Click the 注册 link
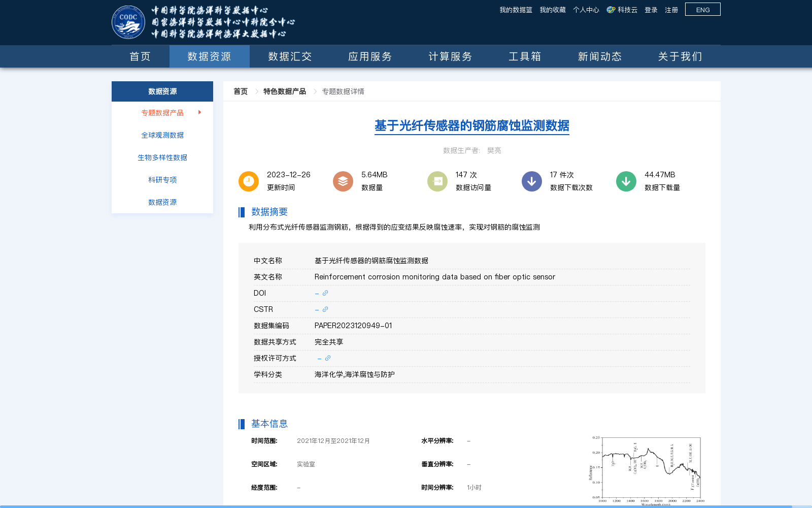Image resolution: width=812 pixels, height=508 pixels. [671, 10]
